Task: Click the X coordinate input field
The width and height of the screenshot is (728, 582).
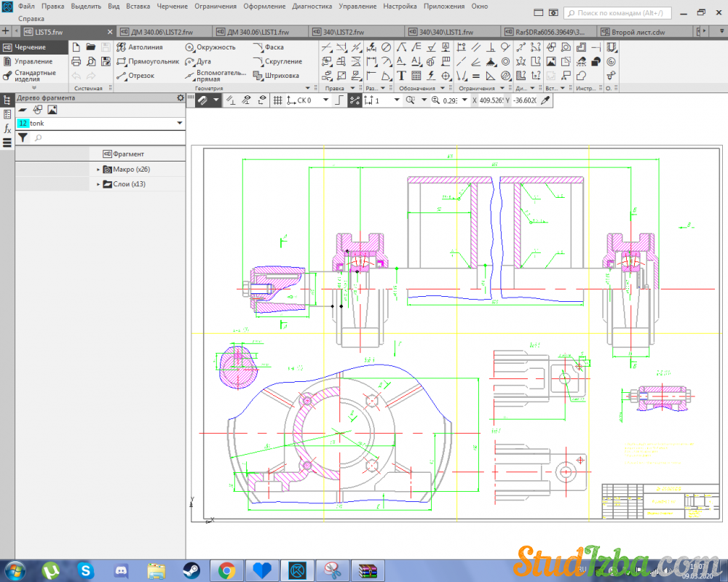Action: (491, 100)
